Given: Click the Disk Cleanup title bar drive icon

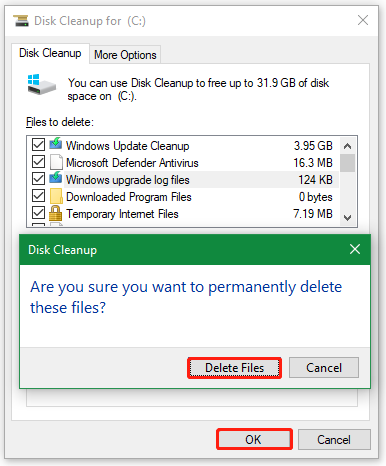Looking at the screenshot, I should [x=21, y=21].
